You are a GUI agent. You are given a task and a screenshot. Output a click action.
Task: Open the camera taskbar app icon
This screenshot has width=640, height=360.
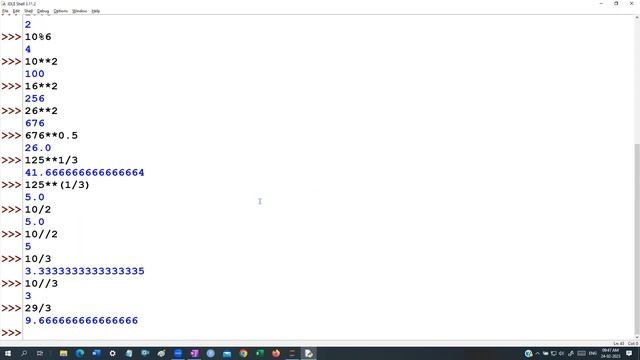click(x=145, y=353)
